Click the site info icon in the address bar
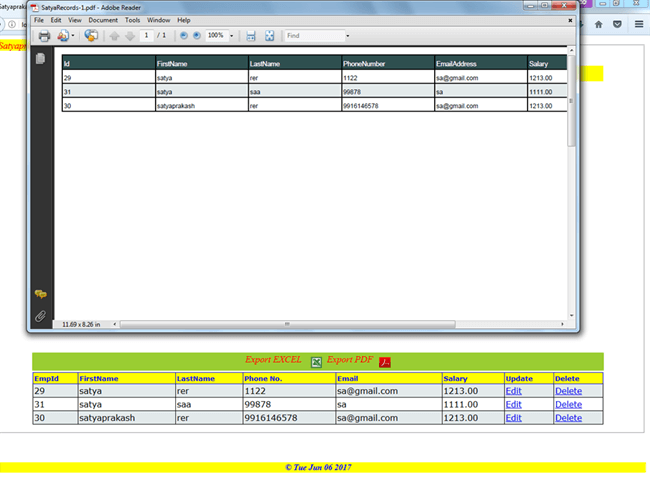 tap(12, 24)
